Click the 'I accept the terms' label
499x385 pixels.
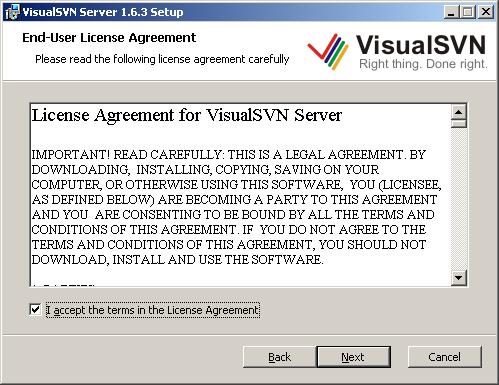point(153,310)
